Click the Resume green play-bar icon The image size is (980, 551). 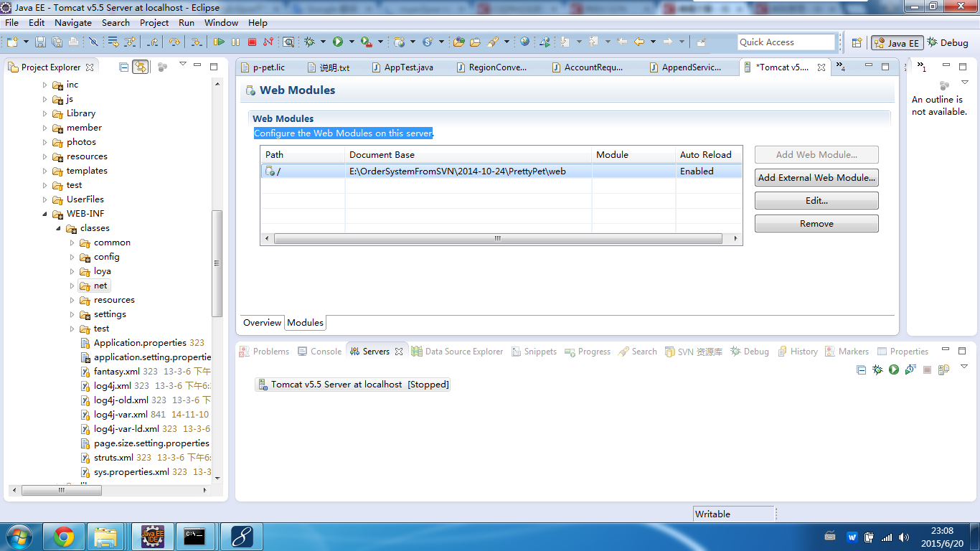[x=220, y=42]
